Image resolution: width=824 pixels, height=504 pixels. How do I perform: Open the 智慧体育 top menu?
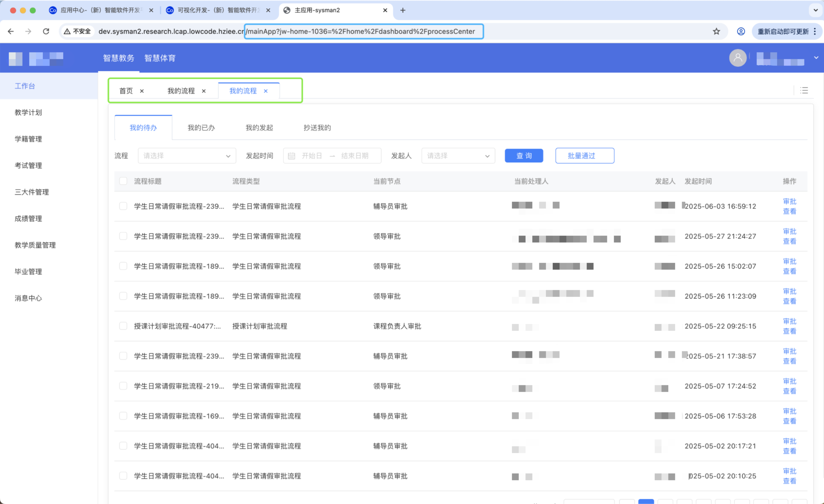160,58
